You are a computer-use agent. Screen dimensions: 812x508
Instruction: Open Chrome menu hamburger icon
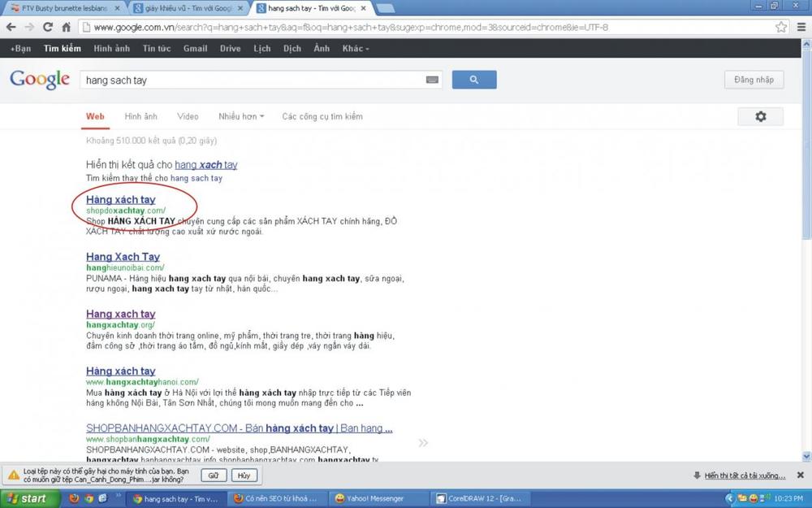(801, 27)
